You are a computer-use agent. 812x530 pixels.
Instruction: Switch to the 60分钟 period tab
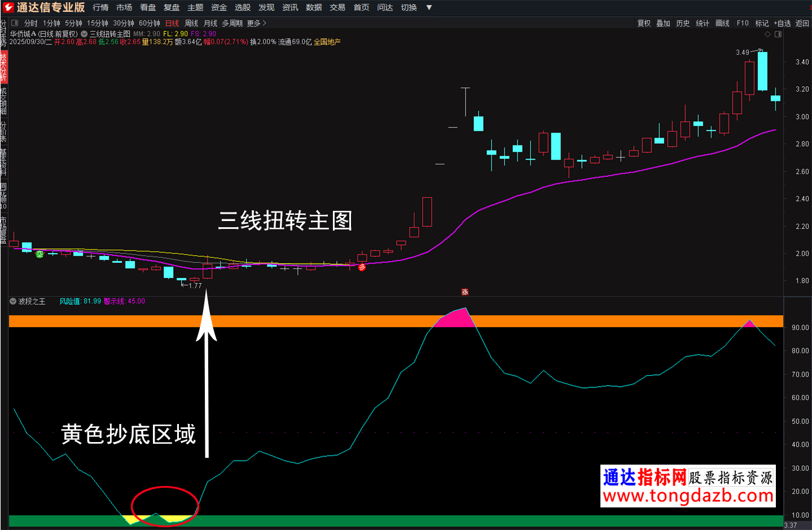coord(150,23)
